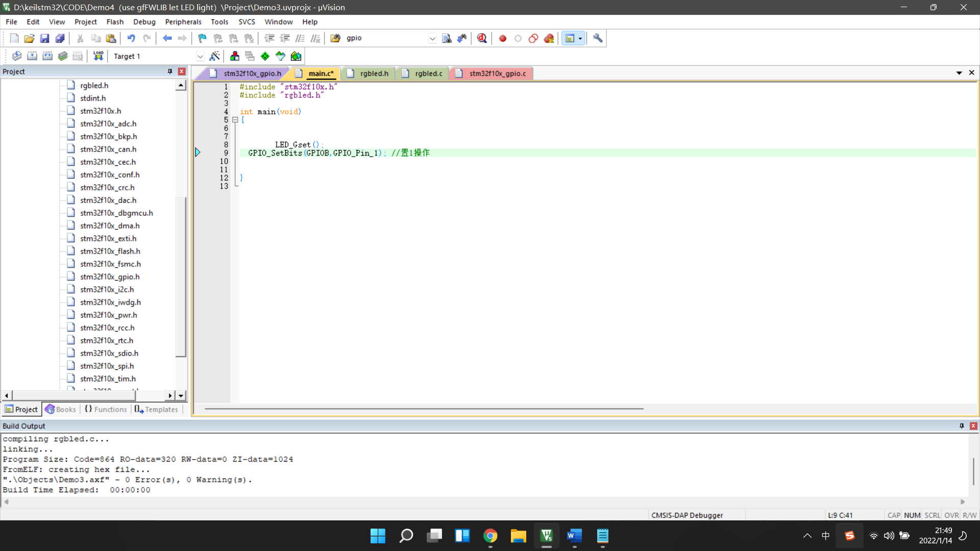Open Options for Target with the wand icon
Viewport: 980px width, 551px height.
click(215, 56)
